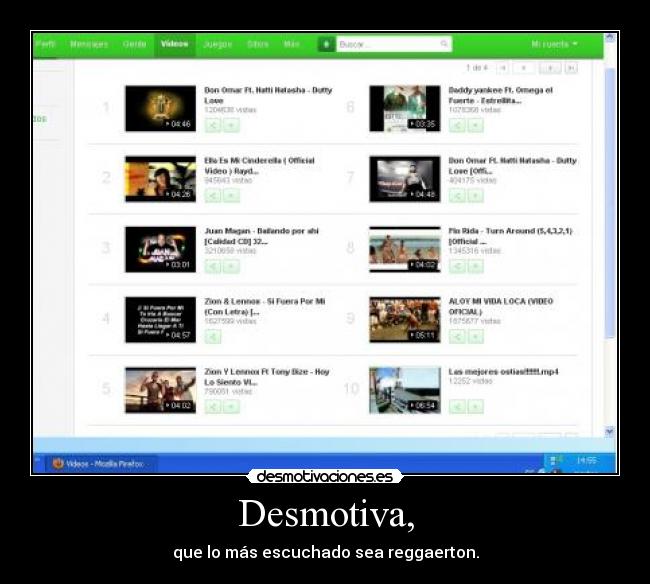Open title 'ALOY MI VIDA LOCA'
Image resolution: width=650 pixels, height=584 pixels.
pos(501,307)
